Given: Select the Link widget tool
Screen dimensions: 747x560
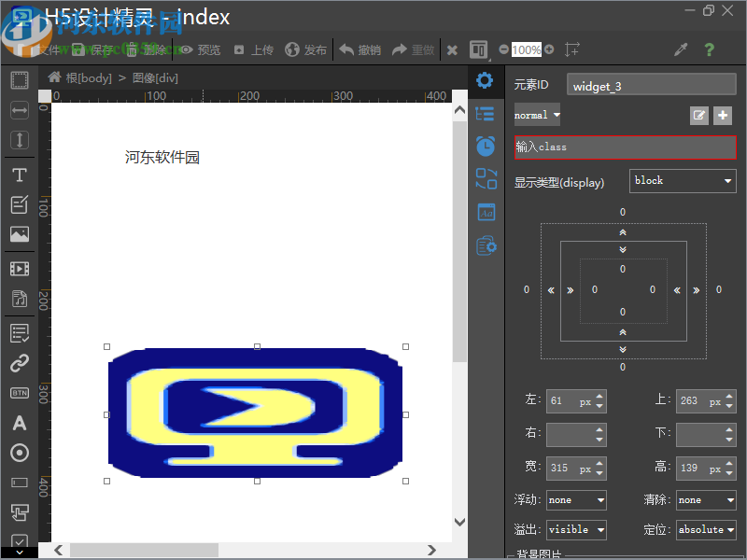Looking at the screenshot, I should 19,363.
